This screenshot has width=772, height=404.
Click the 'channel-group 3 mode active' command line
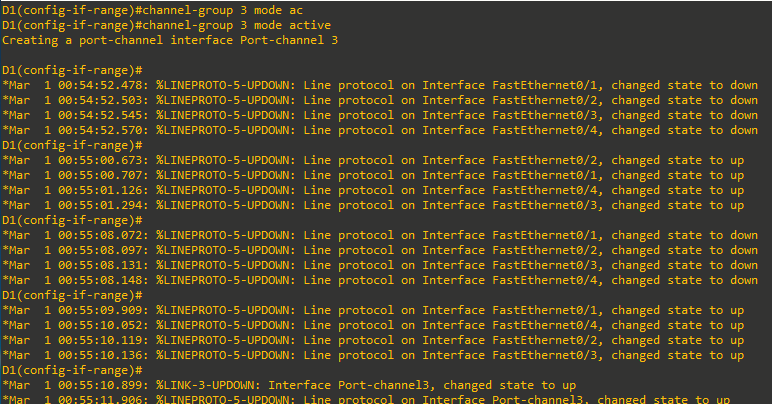click(x=166, y=25)
